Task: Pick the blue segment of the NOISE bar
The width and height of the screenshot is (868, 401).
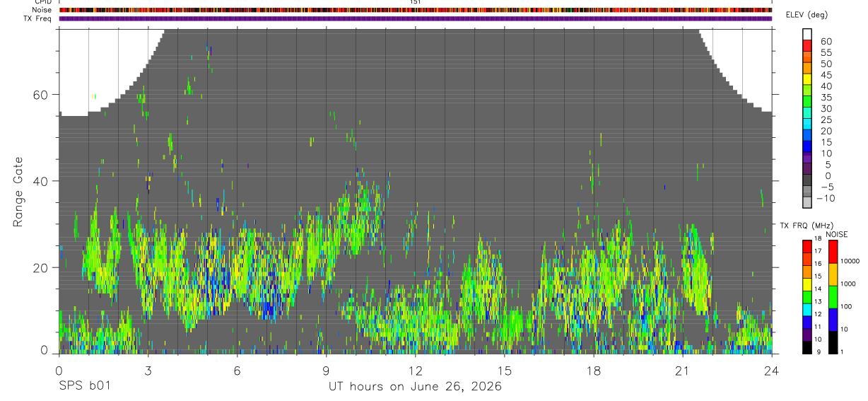Action: tap(833, 320)
